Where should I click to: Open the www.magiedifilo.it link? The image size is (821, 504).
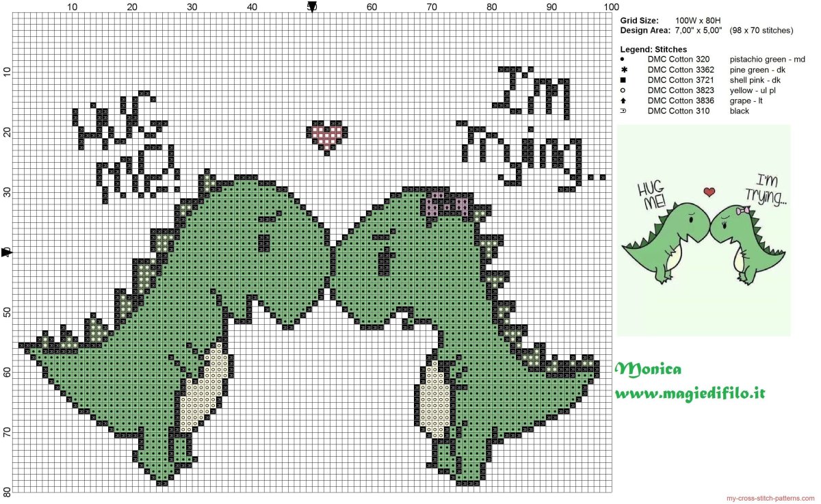coord(690,394)
